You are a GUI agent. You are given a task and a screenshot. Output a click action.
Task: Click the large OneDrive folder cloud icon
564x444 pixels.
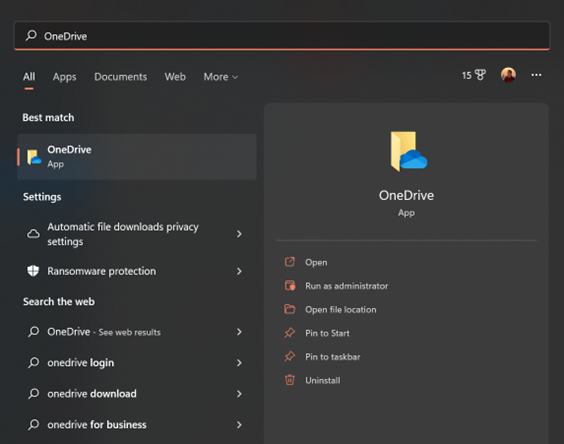click(x=408, y=151)
